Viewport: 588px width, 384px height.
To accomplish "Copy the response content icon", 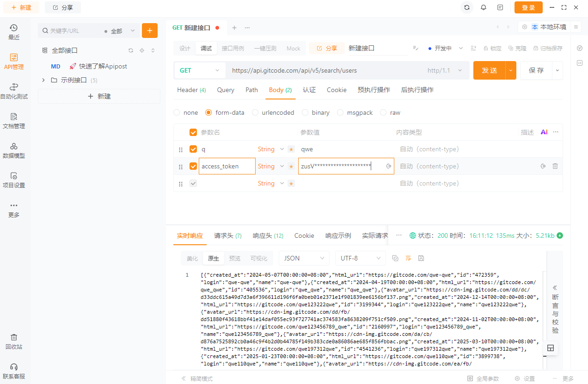I will pyautogui.click(x=395, y=258).
